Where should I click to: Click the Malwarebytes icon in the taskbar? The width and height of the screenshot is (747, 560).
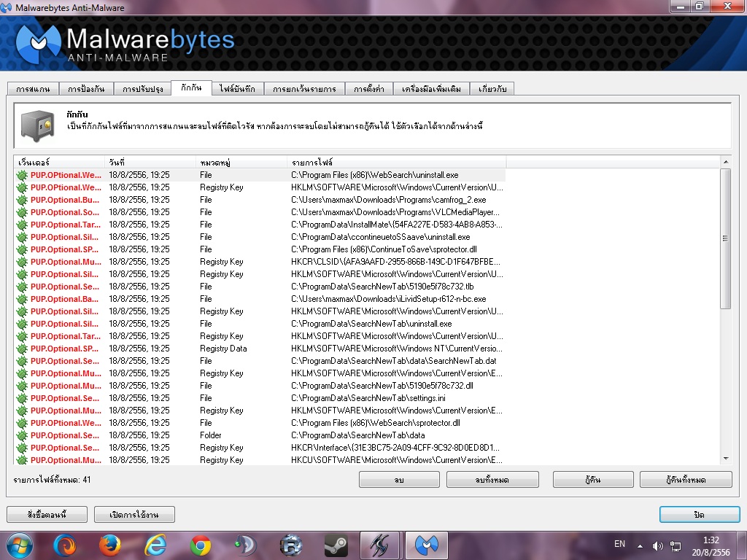[427, 545]
